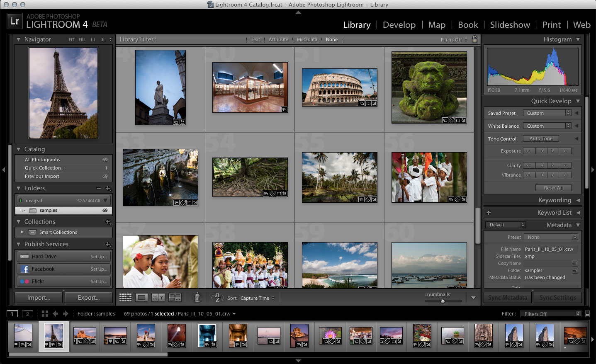This screenshot has width=596, height=364.
Task: Toggle the filmstrip filter switch
Action: (x=587, y=314)
